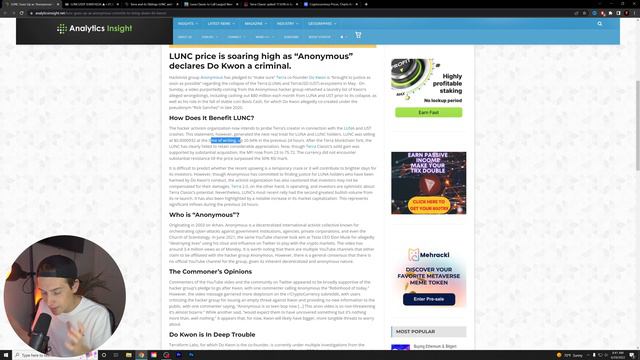Click the 'How Does It Benefit LUNC?' heading
The height and width of the screenshot is (360, 640).
point(211,118)
